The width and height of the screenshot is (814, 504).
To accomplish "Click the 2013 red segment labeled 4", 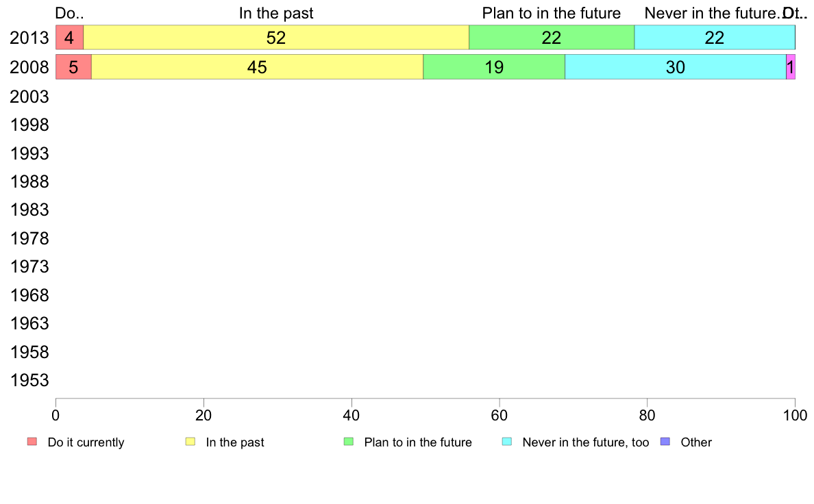I will pyautogui.click(x=70, y=38).
